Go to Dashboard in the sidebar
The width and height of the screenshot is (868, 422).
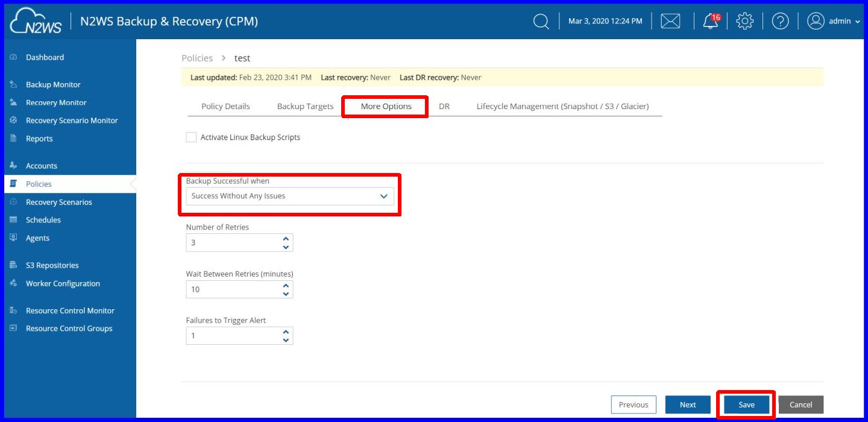coord(45,57)
